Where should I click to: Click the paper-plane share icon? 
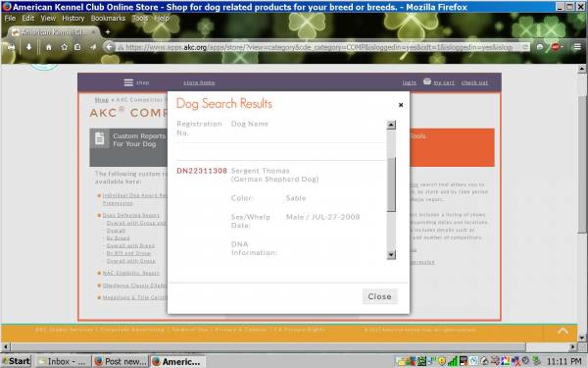pyautogui.click(x=93, y=47)
